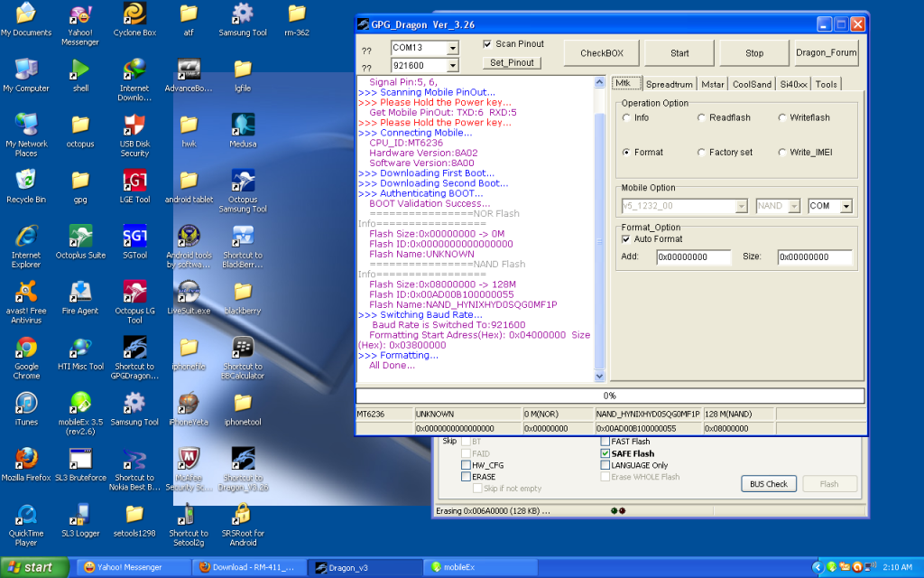
Task: Open Mozilla Firefox from the desktop
Action: (x=26, y=464)
